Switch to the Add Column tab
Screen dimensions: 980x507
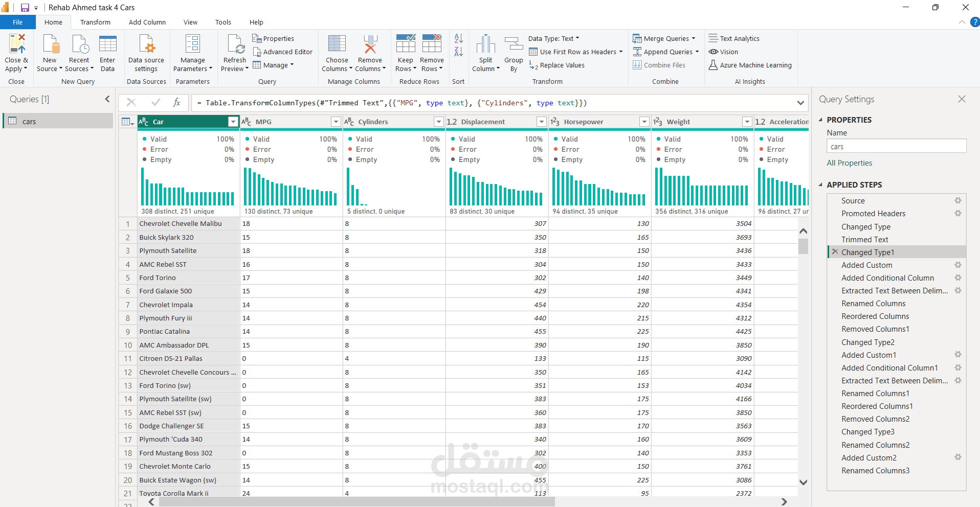point(147,22)
